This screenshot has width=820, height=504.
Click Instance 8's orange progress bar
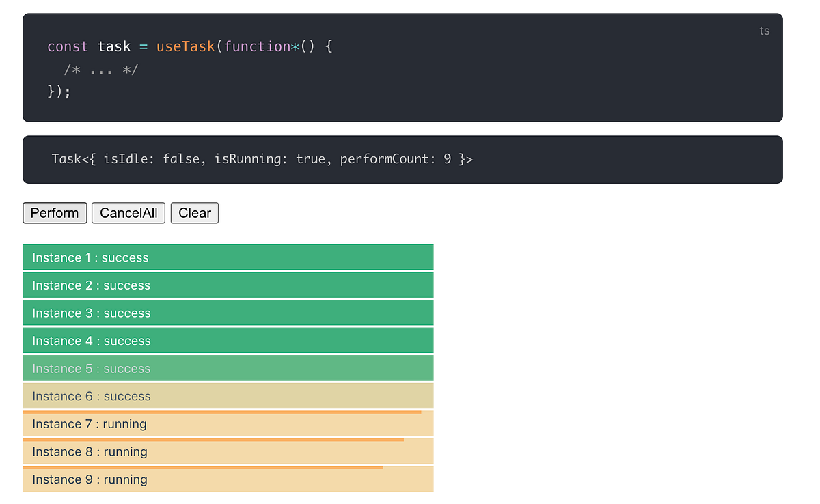[212, 440]
